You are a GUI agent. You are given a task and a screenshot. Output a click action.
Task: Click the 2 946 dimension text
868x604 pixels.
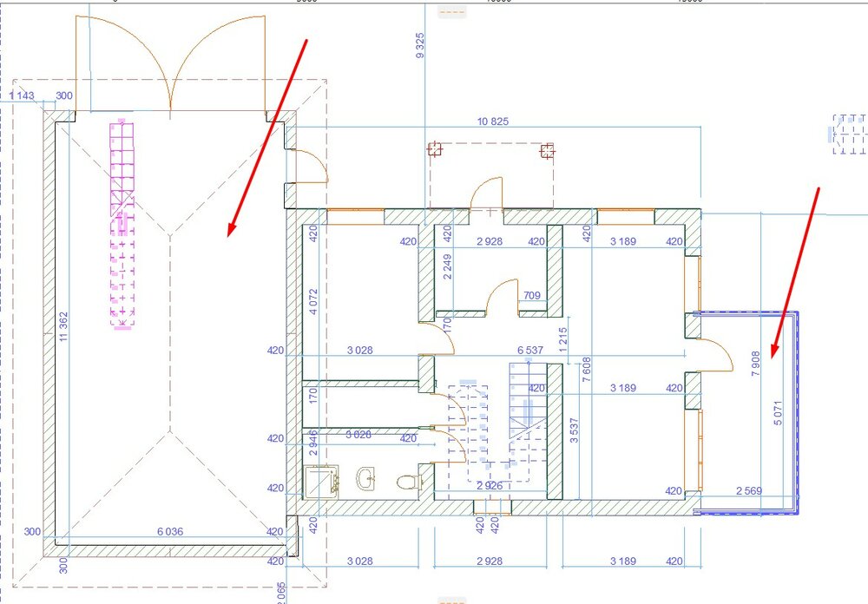(x=313, y=443)
